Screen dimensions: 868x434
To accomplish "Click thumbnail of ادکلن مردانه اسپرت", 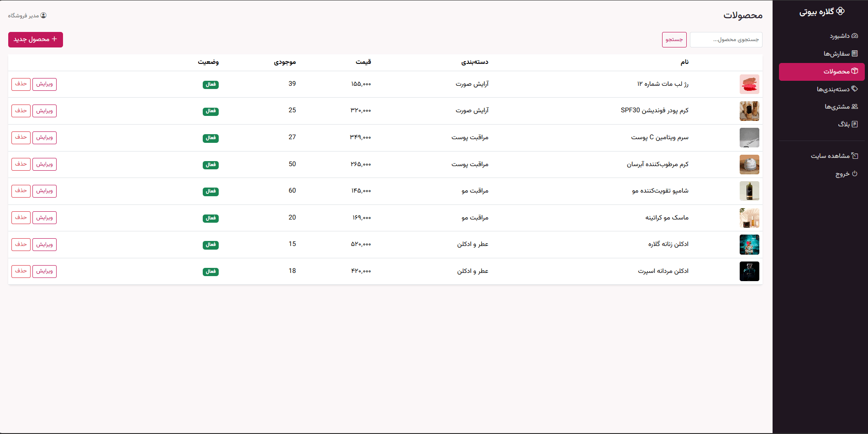I will [x=749, y=272].
